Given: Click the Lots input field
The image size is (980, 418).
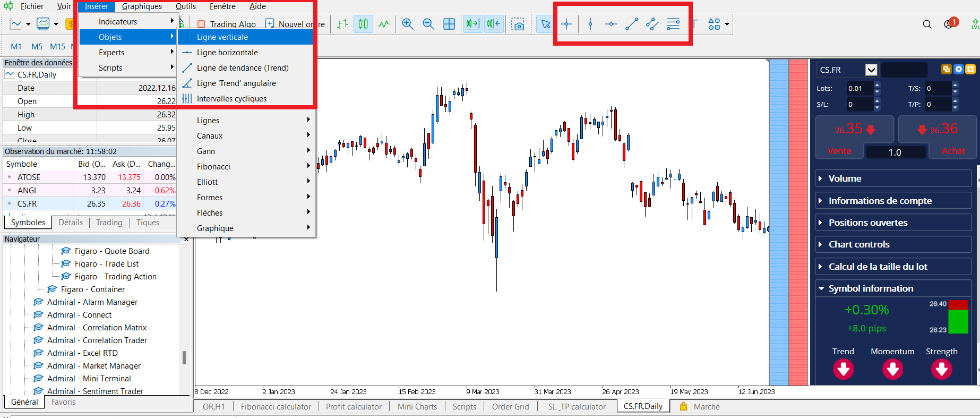Looking at the screenshot, I should (859, 89).
